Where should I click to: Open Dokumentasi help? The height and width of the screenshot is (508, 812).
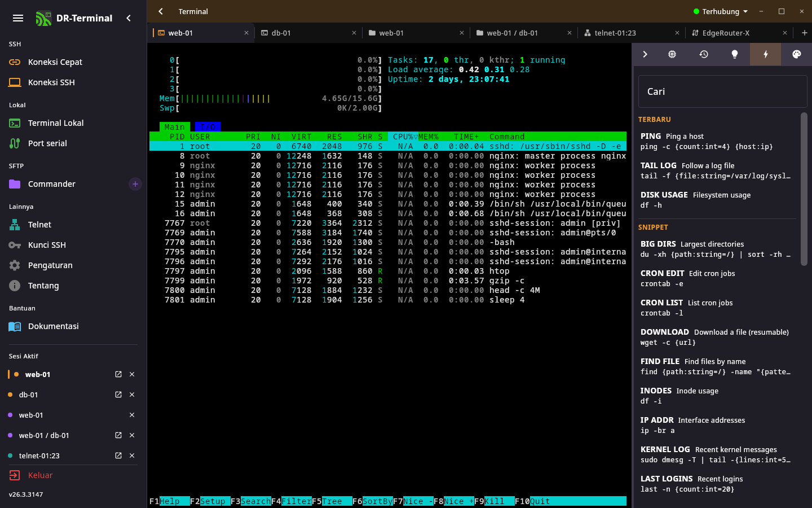(73, 326)
